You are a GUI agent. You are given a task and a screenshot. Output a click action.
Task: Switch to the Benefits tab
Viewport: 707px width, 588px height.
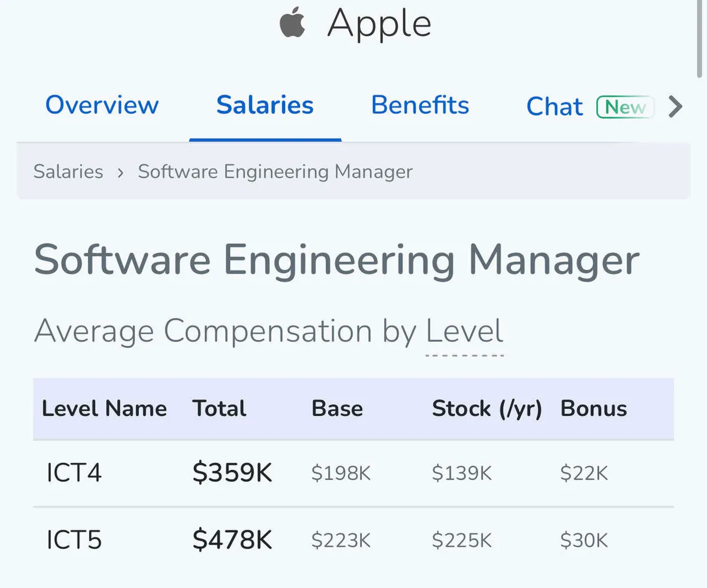420,105
